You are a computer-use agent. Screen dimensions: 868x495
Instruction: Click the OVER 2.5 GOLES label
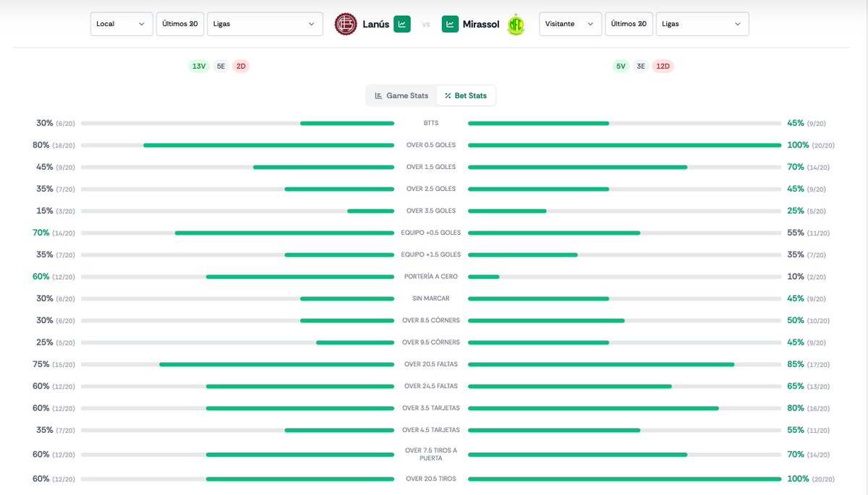431,189
